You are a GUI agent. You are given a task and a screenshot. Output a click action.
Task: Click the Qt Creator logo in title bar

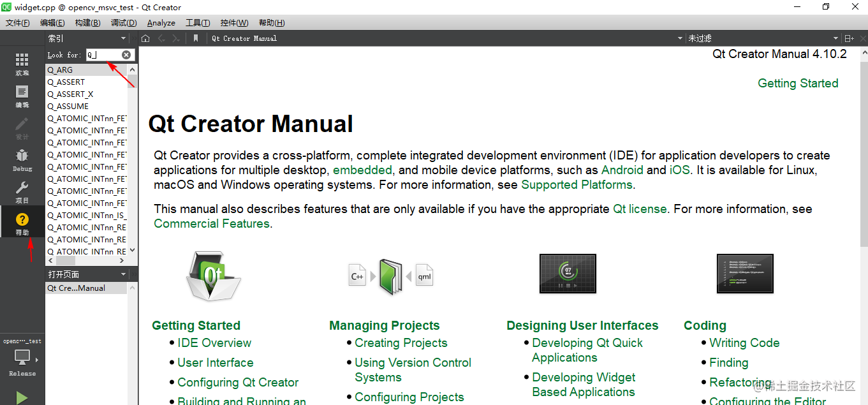(6, 7)
